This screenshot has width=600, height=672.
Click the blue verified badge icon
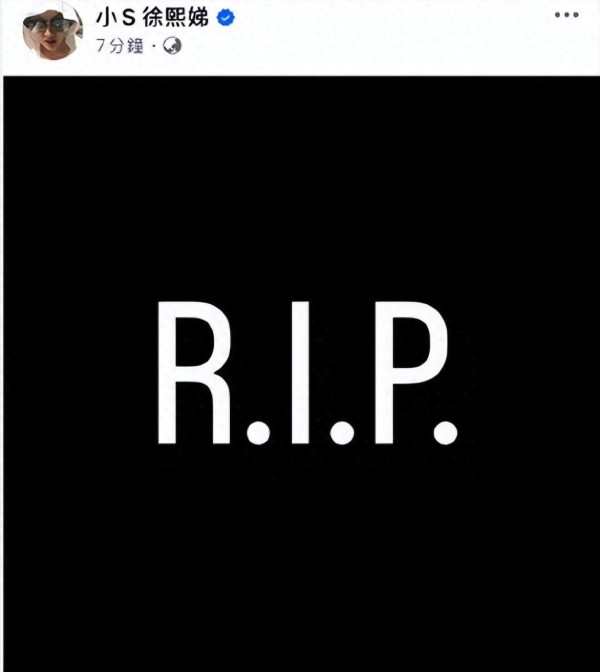(x=225, y=18)
